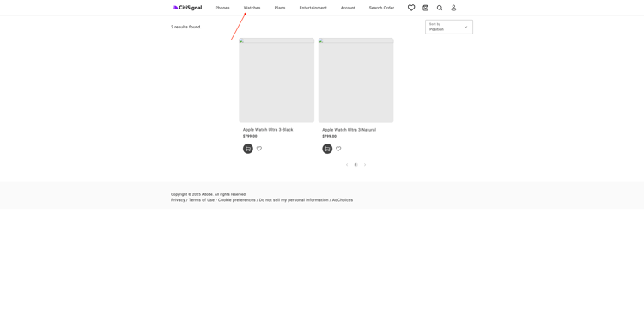Go to previous results page arrow
Viewport: 644px width, 331px height.
347,165
